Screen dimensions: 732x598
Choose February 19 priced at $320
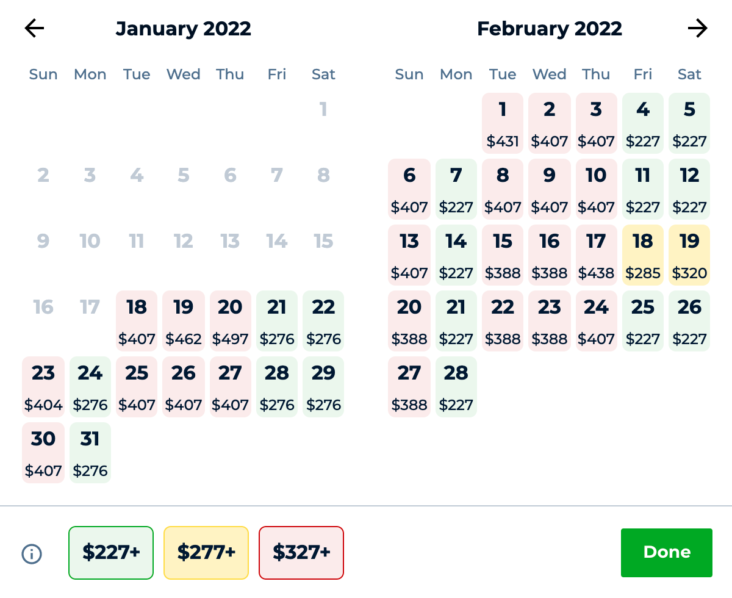[690, 255]
